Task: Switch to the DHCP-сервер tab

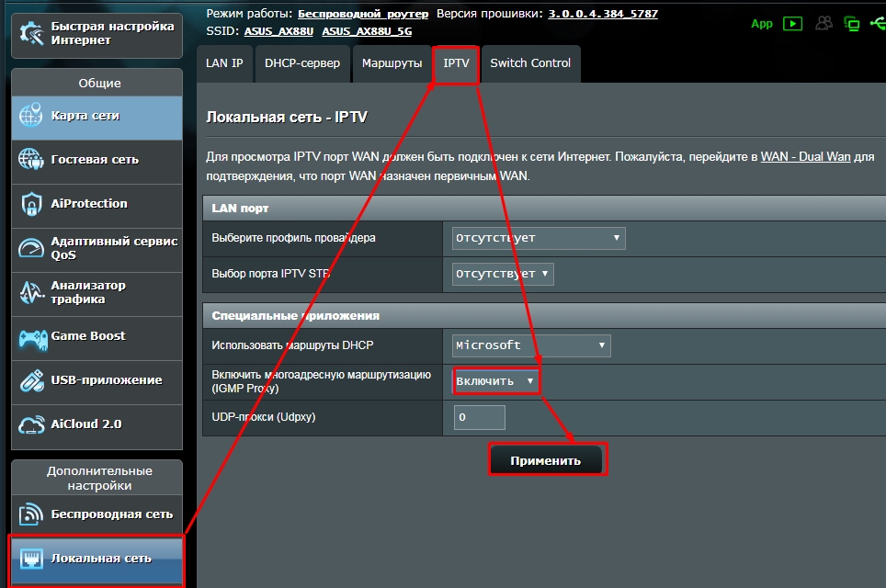Action: point(302,63)
